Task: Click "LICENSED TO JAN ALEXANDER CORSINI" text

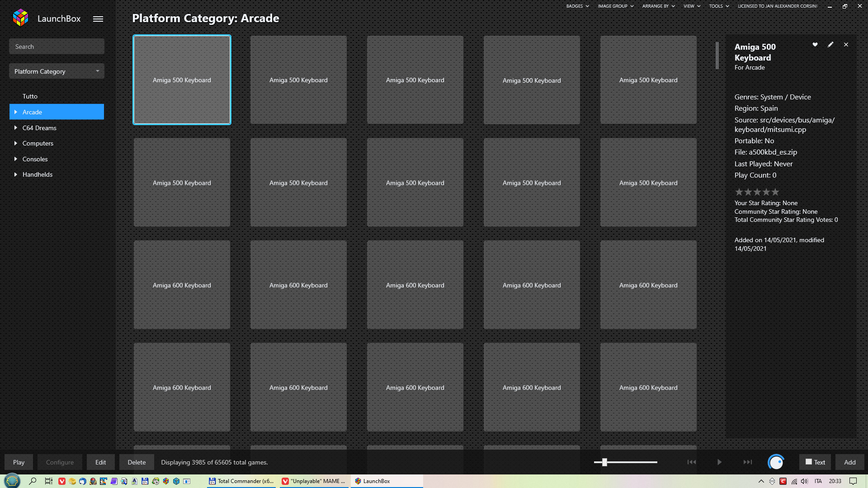Action: click(x=778, y=6)
